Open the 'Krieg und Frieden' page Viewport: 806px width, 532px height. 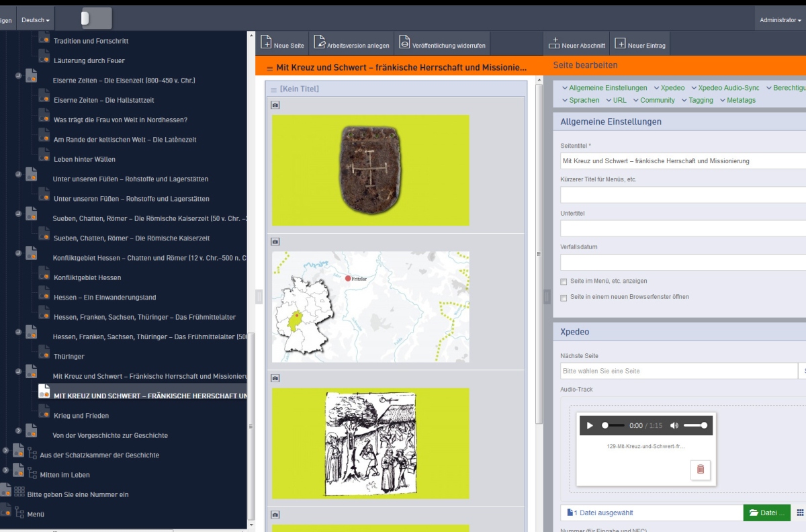pos(81,416)
